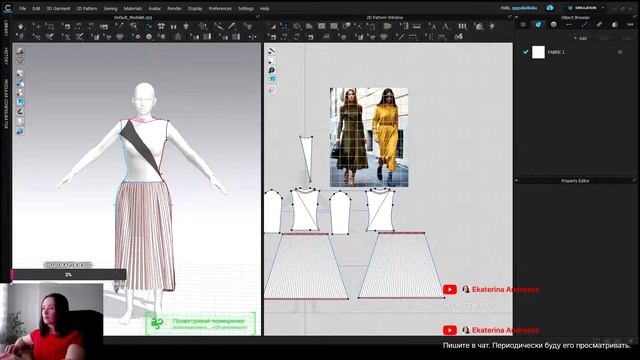Click the four-squares icon in 3D toolbar

(x=161, y=27)
